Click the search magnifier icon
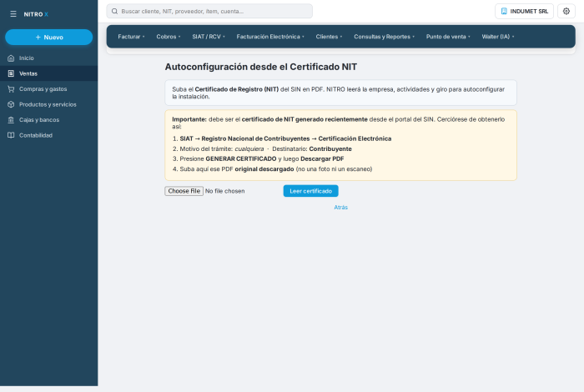The width and height of the screenshot is (584, 392). tap(115, 11)
